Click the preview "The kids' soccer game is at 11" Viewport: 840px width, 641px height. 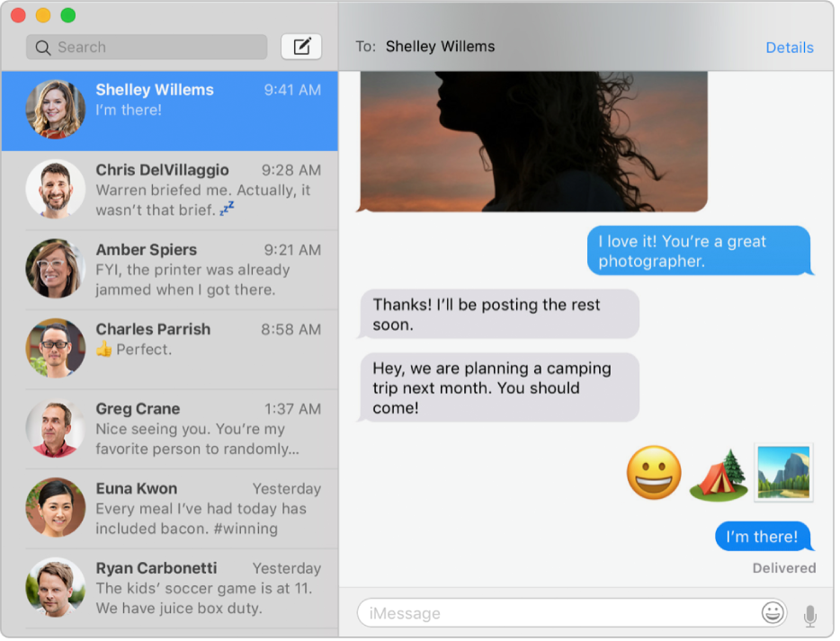pos(203,598)
